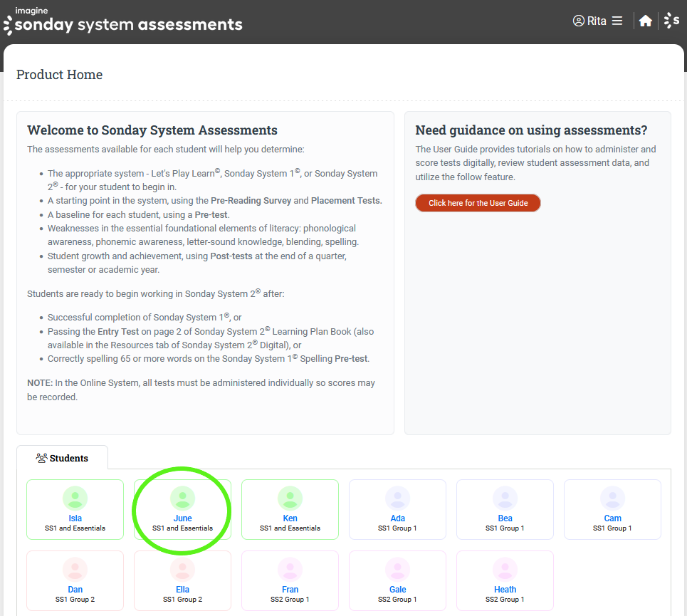Click Ken's green avatar icon
The height and width of the screenshot is (616, 687).
(x=290, y=498)
